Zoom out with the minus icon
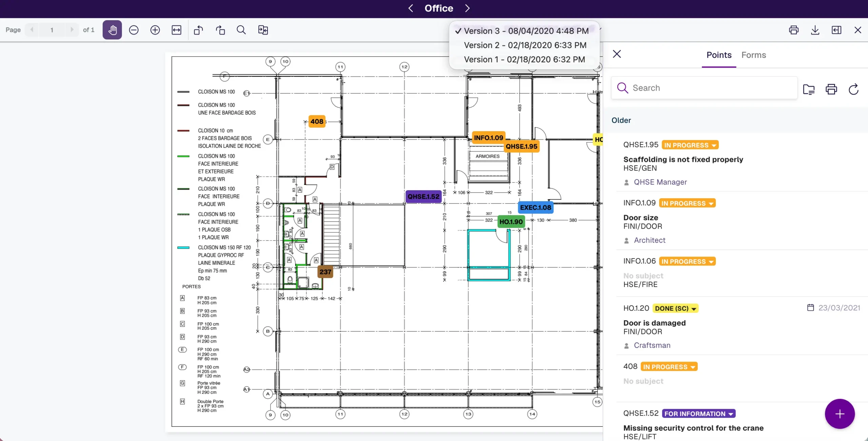 point(134,30)
